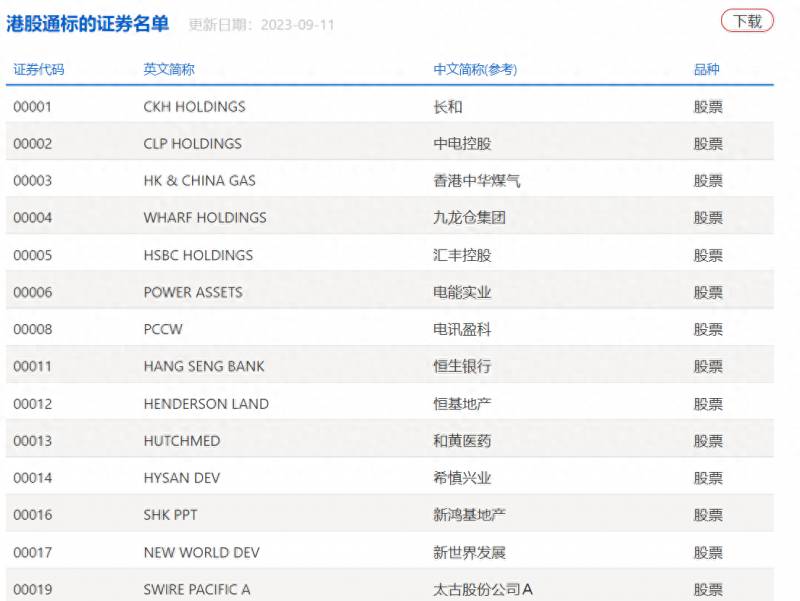Viewport: 800px width, 601px height.
Task: Select security code 00019
Action: (33, 590)
